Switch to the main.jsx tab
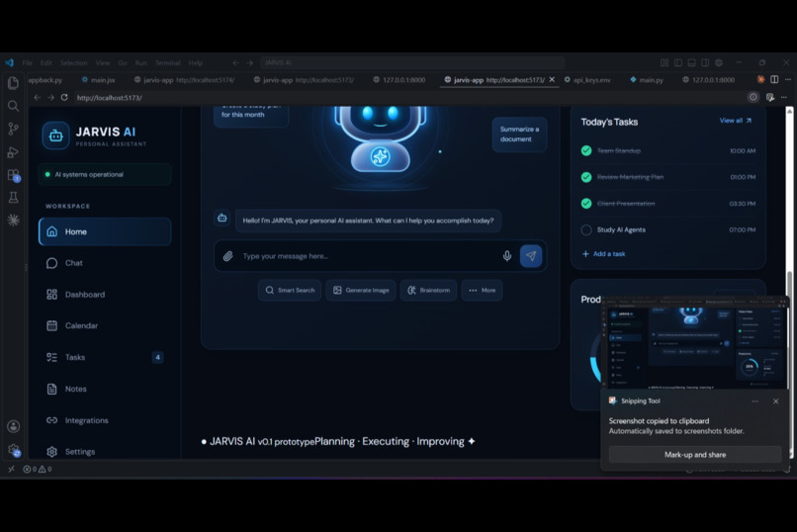 (x=99, y=80)
